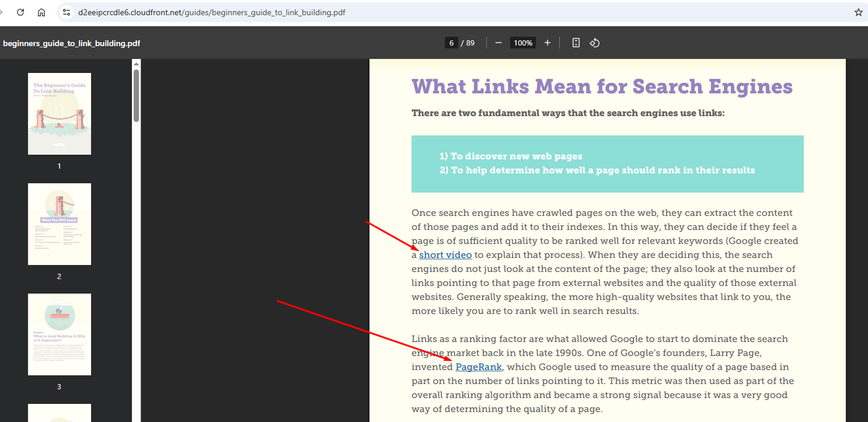The width and height of the screenshot is (868, 422).
Task: Zoom in with the plus icon
Action: [548, 43]
